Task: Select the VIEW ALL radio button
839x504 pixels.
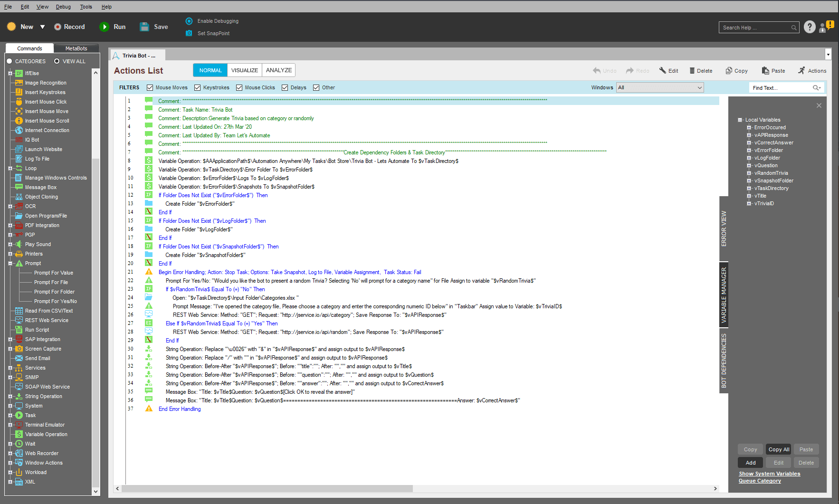Action: pos(57,61)
